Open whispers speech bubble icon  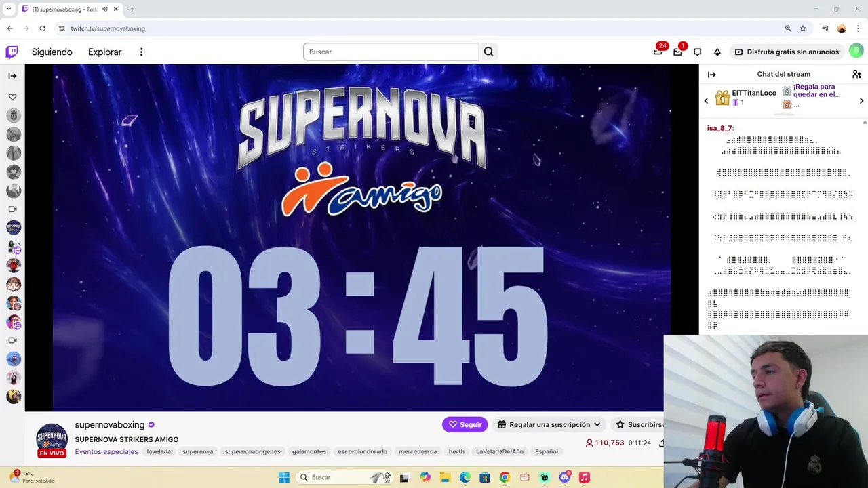point(697,52)
